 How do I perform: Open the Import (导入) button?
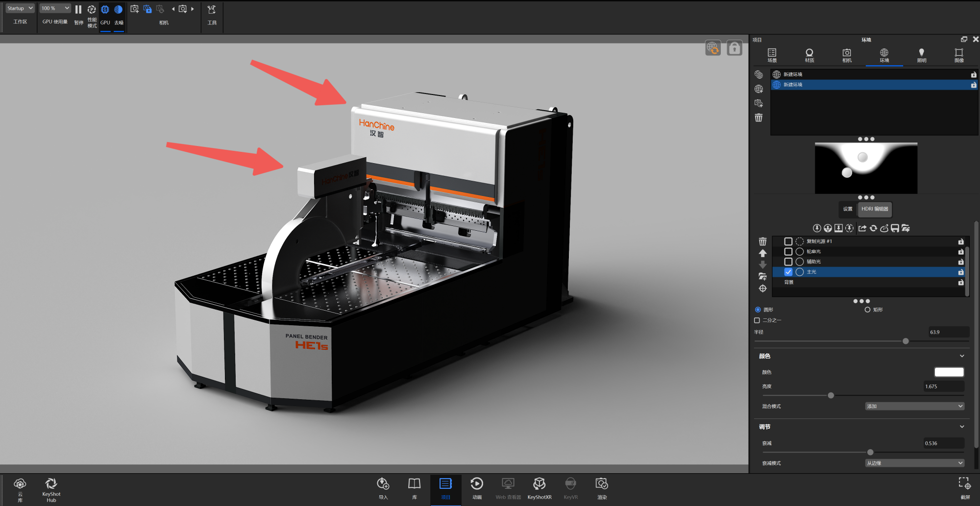[x=383, y=488]
